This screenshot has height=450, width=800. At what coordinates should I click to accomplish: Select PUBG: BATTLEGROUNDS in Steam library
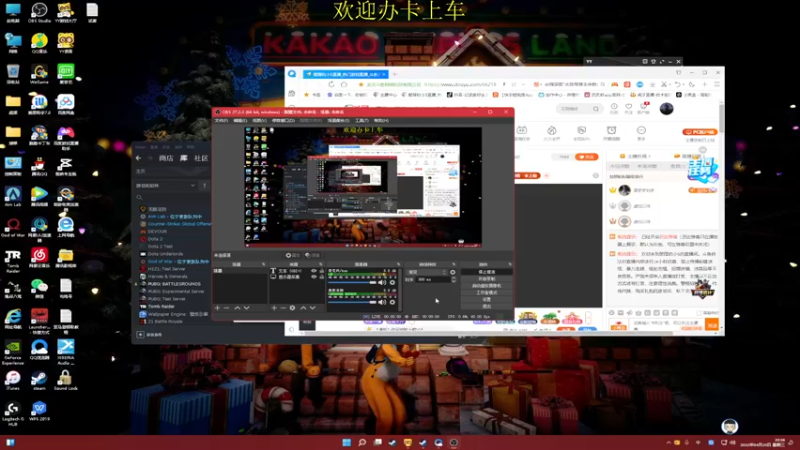173,284
